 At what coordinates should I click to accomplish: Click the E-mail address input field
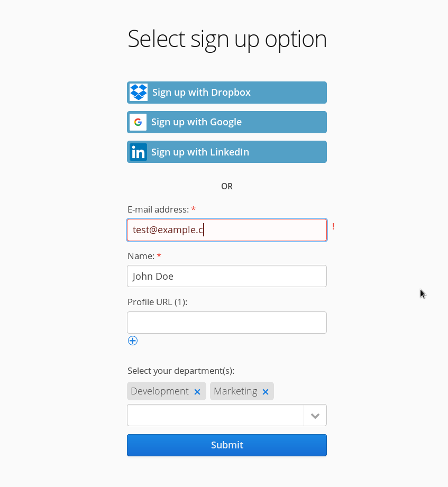(x=226, y=229)
